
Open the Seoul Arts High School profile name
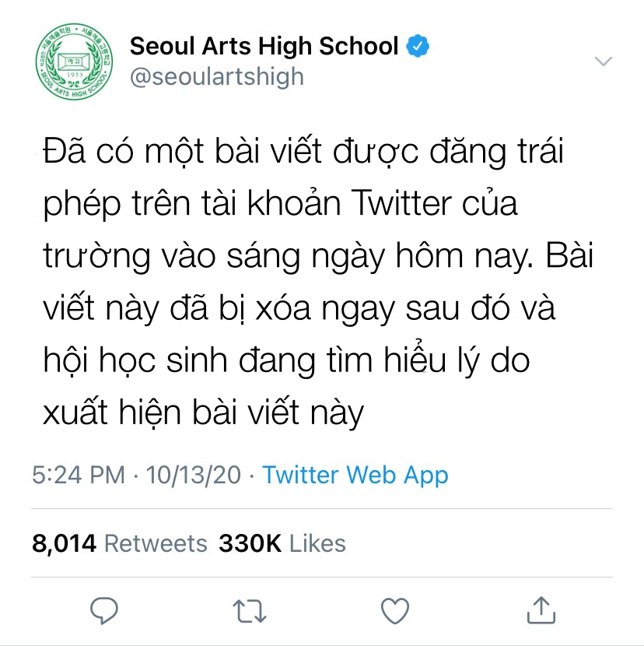(264, 46)
